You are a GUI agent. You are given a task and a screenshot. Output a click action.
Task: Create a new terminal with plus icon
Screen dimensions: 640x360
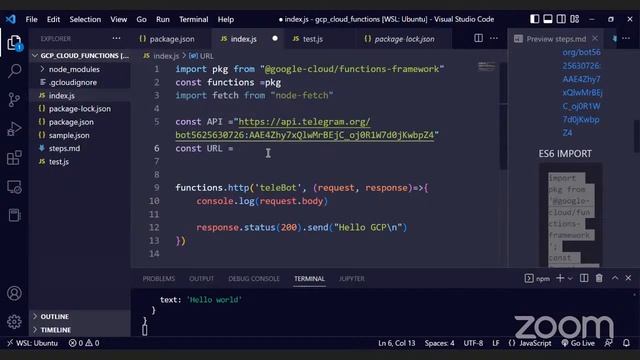click(560, 278)
